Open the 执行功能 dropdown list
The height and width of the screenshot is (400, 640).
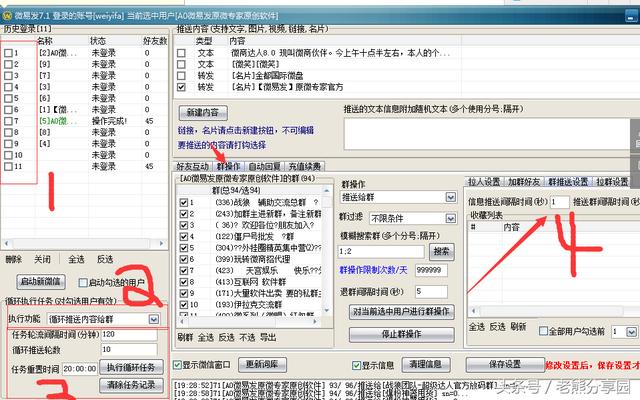(154, 319)
